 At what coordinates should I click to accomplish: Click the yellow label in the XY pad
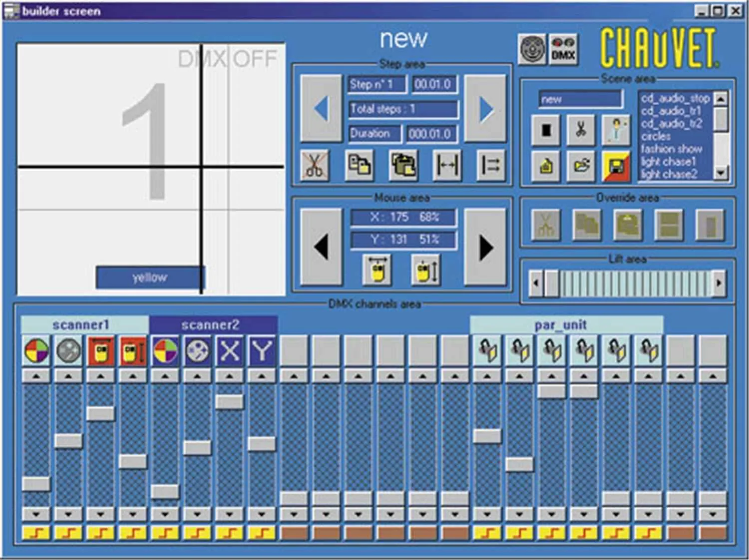pos(150,278)
